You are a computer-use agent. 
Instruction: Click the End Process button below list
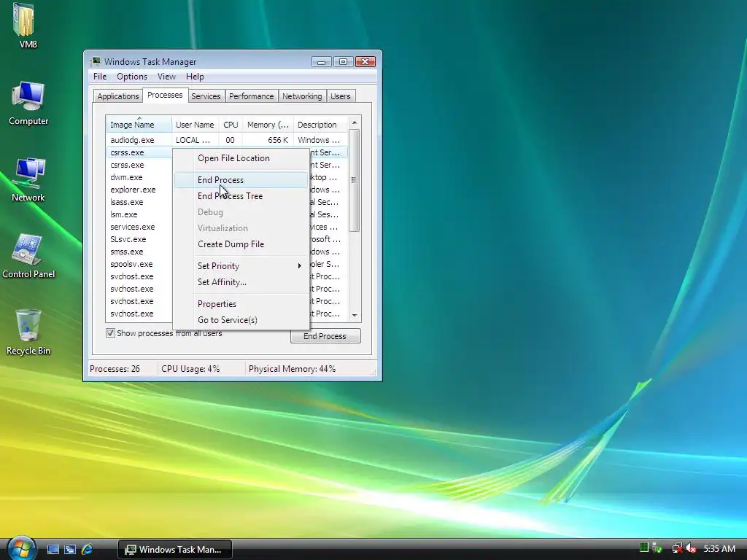coord(325,336)
